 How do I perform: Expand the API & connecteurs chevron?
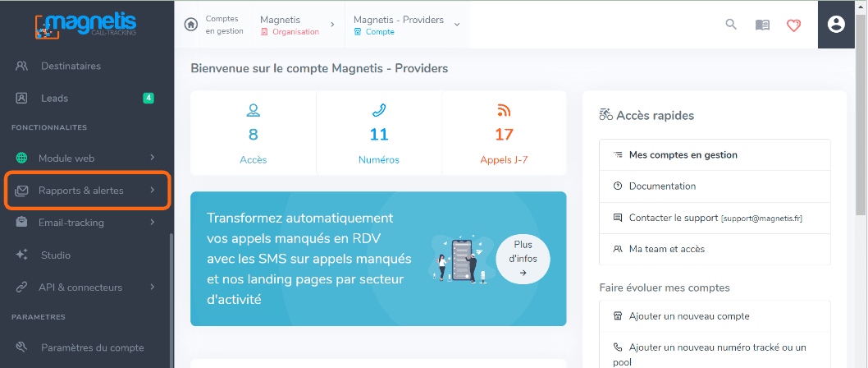[x=153, y=287]
